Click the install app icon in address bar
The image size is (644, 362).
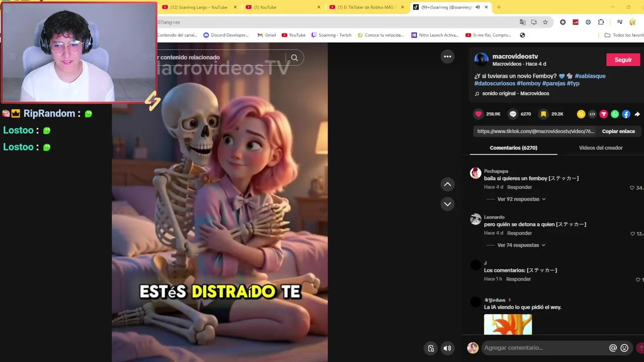534,22
